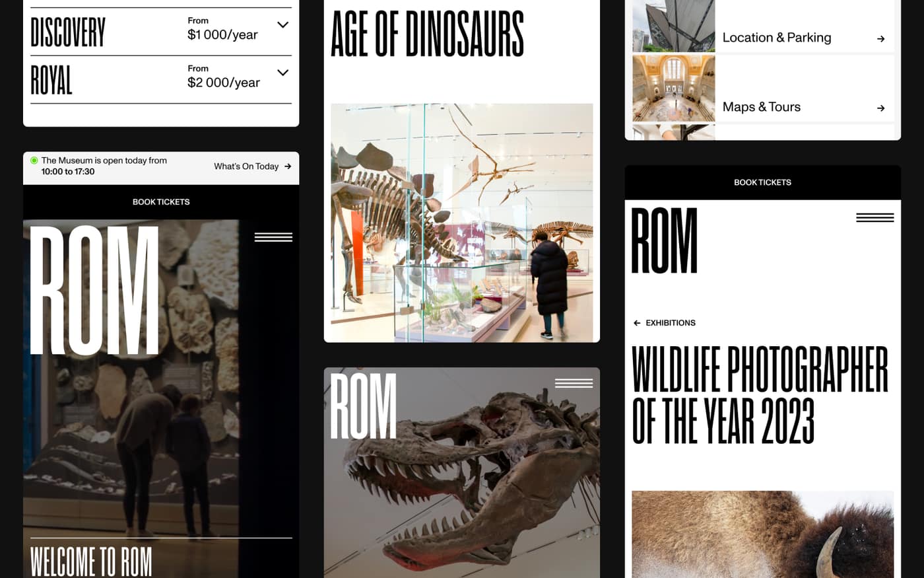Click Wildlife Photographer of the Year 2023 title
The width and height of the screenshot is (924, 578).
coord(760,395)
